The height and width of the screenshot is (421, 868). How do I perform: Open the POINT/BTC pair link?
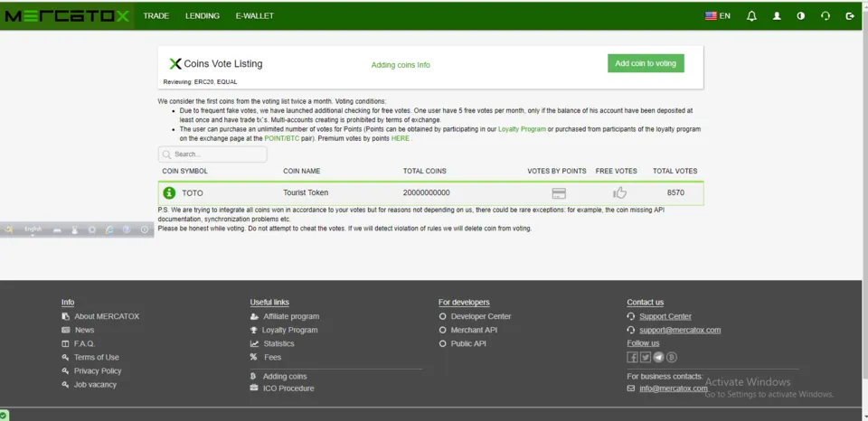coord(282,138)
